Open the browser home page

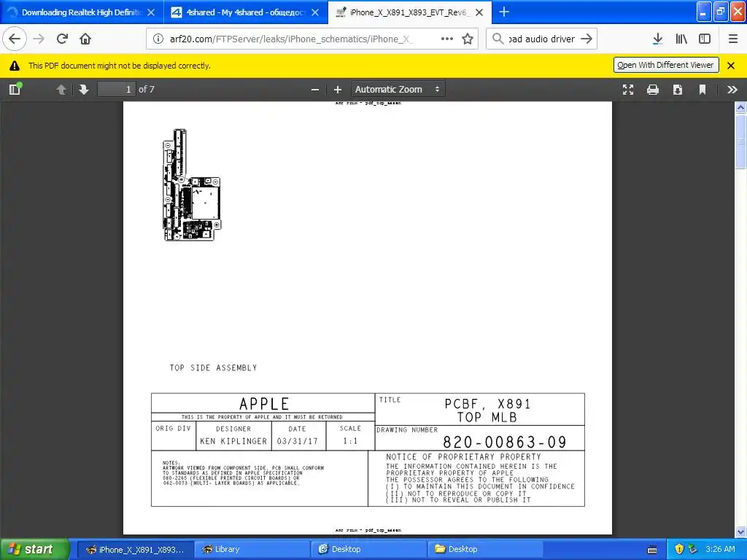[x=85, y=39]
